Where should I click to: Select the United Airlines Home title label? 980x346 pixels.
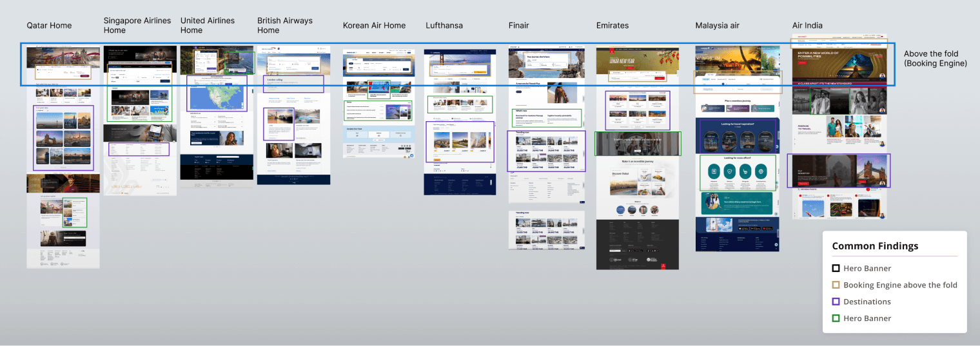pos(207,25)
